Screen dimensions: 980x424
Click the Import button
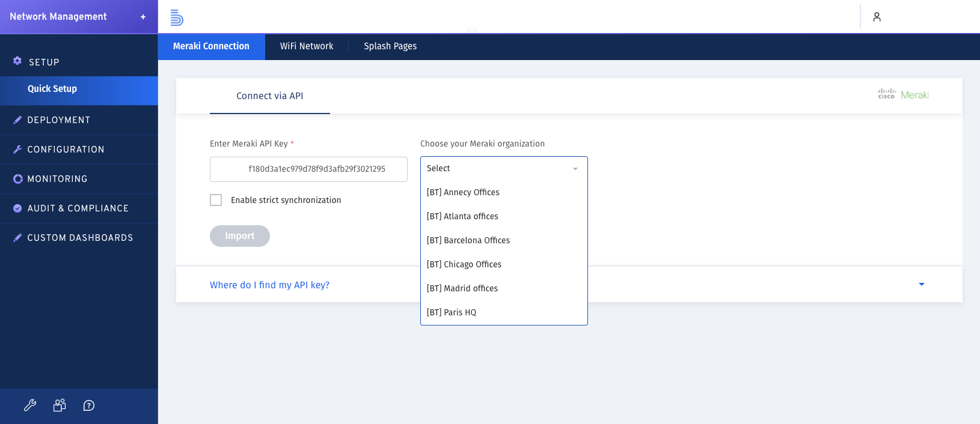coord(240,236)
